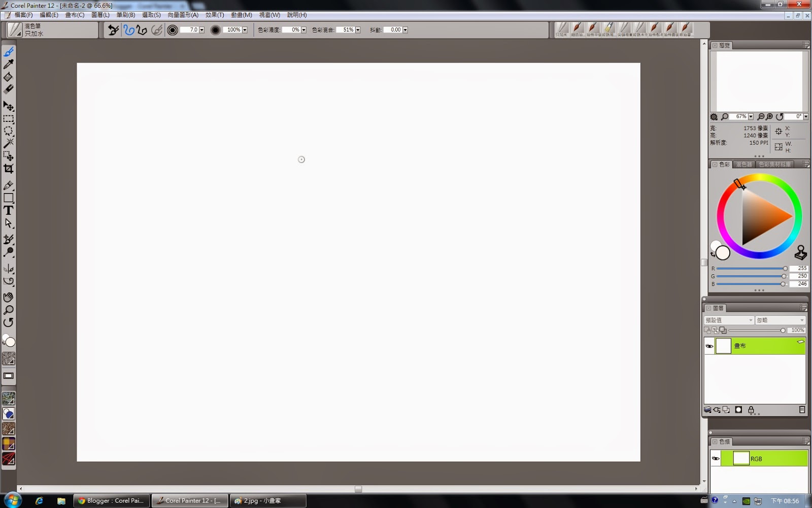Viewport: 812px width, 508px height.
Task: Select the Magic Wand tool
Action: click(x=8, y=144)
